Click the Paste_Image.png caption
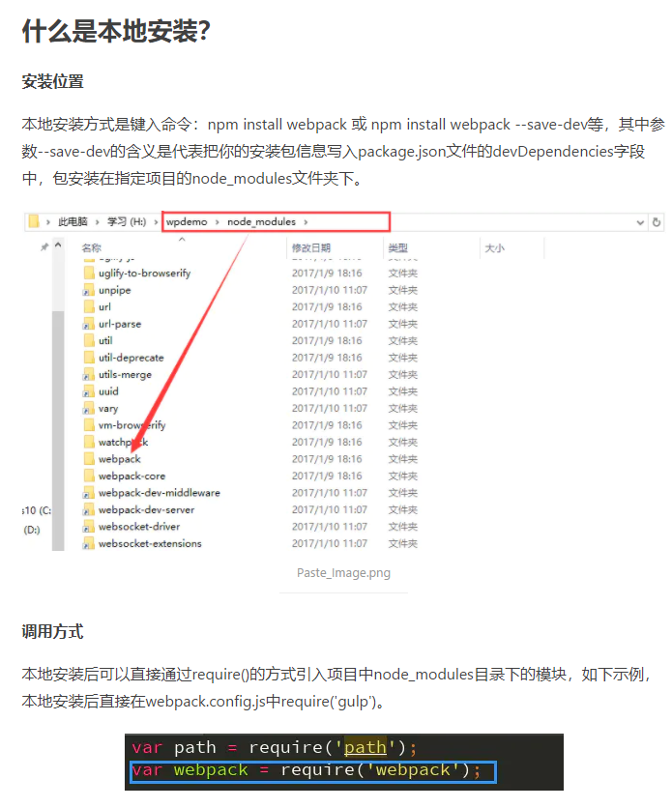 point(343,572)
